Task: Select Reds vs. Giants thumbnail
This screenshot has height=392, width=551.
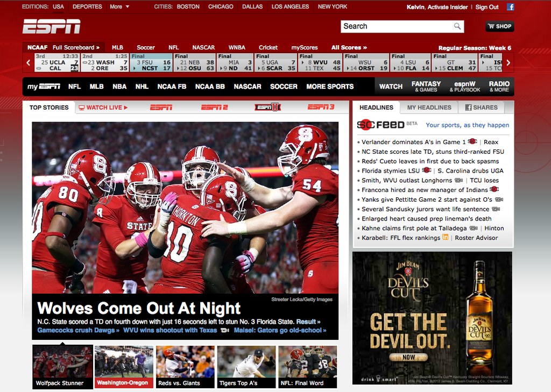Action: (x=185, y=366)
